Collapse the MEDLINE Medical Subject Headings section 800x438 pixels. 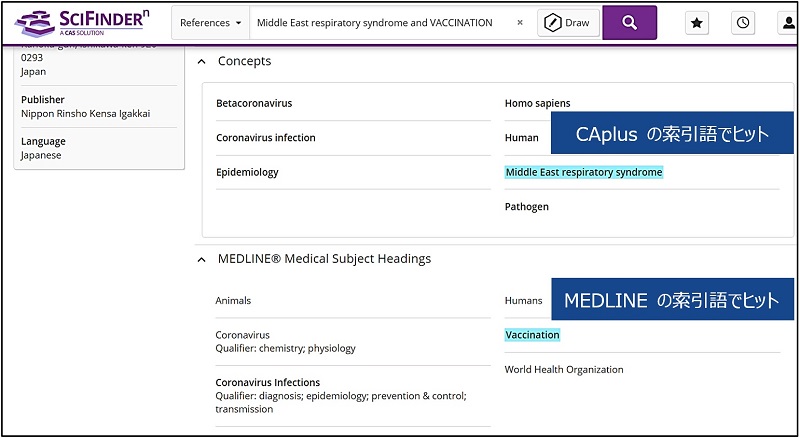203,259
